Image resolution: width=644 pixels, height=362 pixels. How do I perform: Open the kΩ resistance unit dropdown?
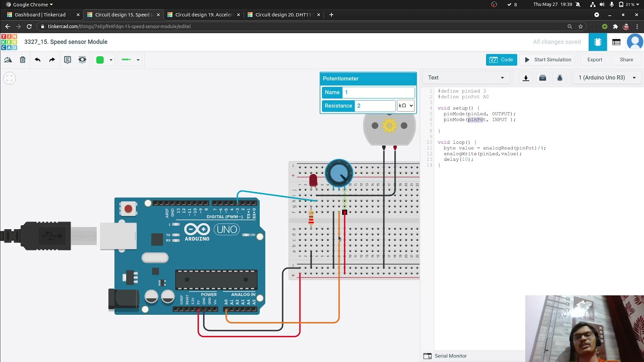(406, 106)
